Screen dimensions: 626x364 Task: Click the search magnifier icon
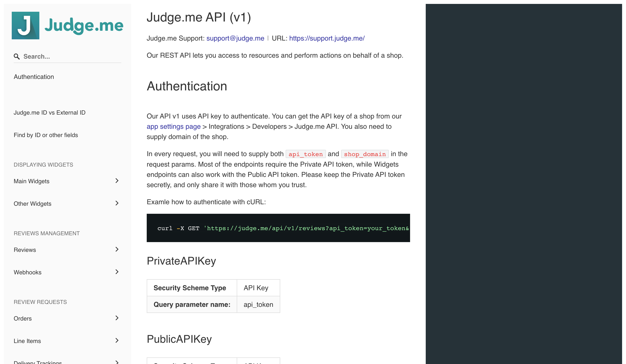17,57
